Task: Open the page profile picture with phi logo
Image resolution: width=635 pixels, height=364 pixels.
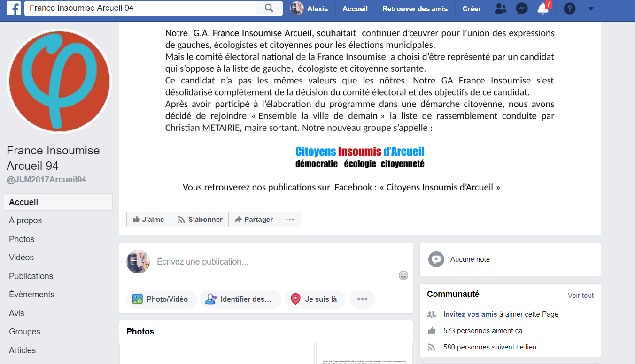Action: point(59,82)
